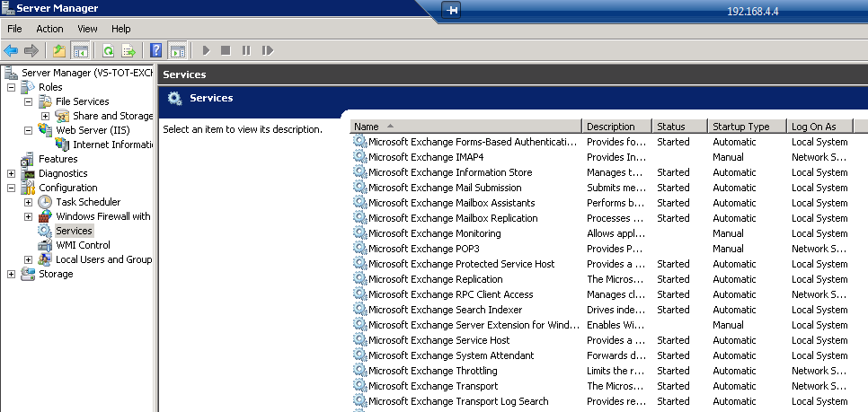
Task: Sort by Log On As column header
Action: click(820, 127)
